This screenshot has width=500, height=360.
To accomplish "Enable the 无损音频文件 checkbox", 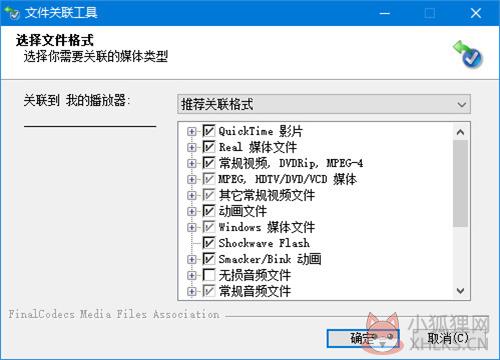I will [209, 275].
